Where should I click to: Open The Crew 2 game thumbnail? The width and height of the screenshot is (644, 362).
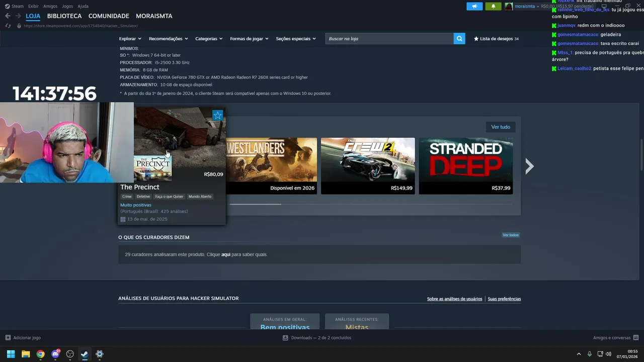(x=368, y=166)
